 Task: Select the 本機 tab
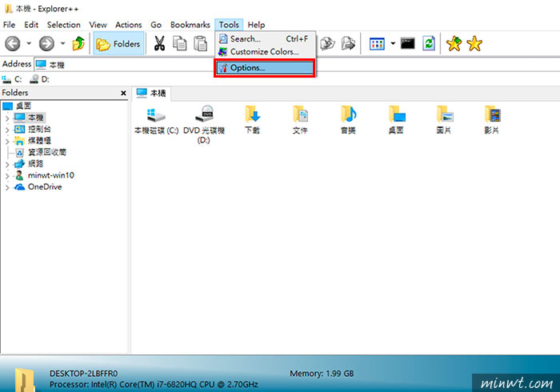click(x=151, y=93)
